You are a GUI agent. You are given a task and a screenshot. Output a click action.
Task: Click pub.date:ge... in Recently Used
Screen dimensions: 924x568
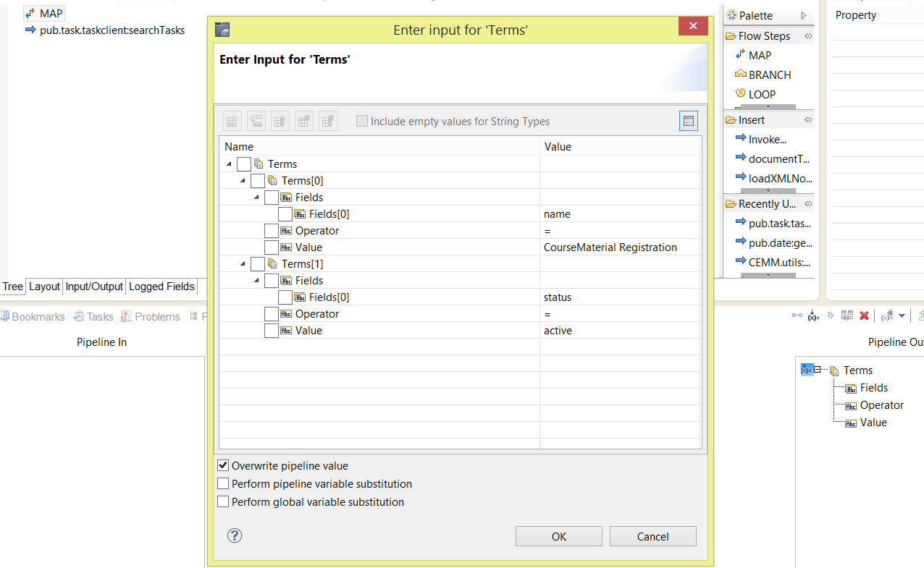[x=773, y=242]
